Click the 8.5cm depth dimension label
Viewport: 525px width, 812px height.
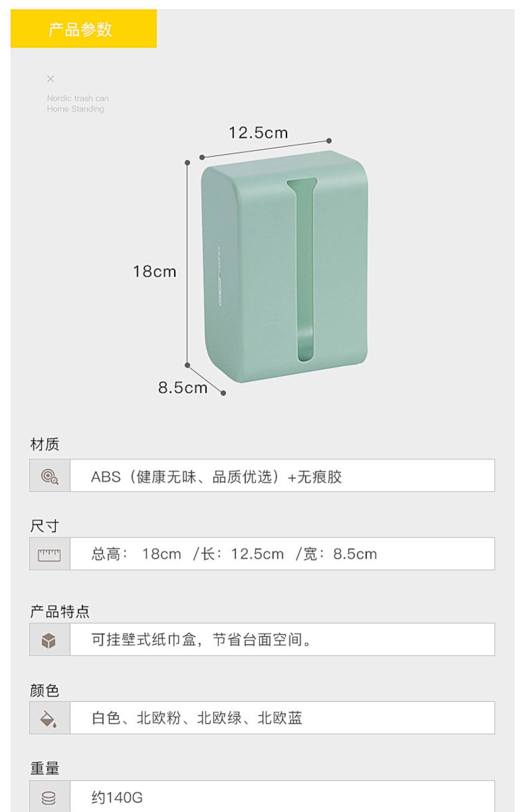point(183,387)
